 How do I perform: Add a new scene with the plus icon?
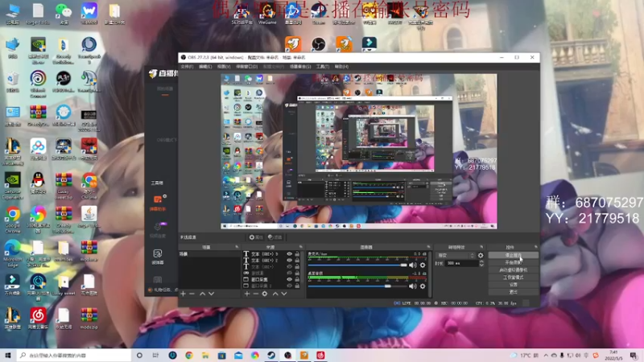[184, 294]
